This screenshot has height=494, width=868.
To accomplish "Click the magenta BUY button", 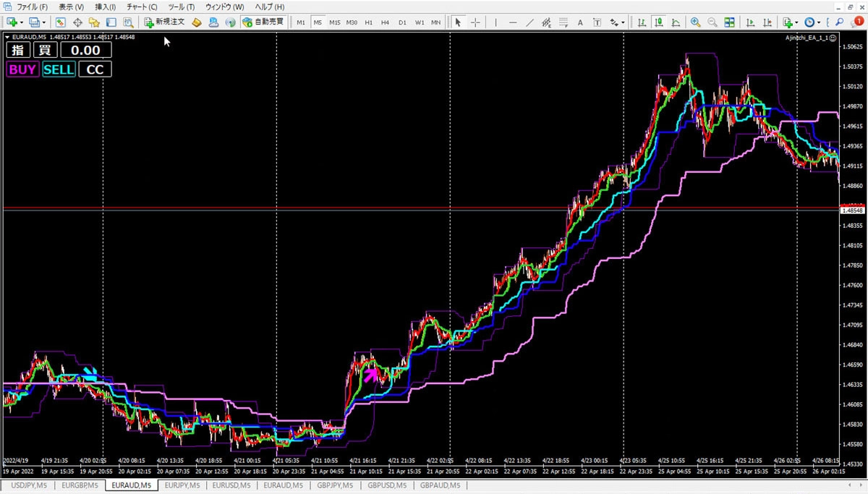I will [x=22, y=69].
